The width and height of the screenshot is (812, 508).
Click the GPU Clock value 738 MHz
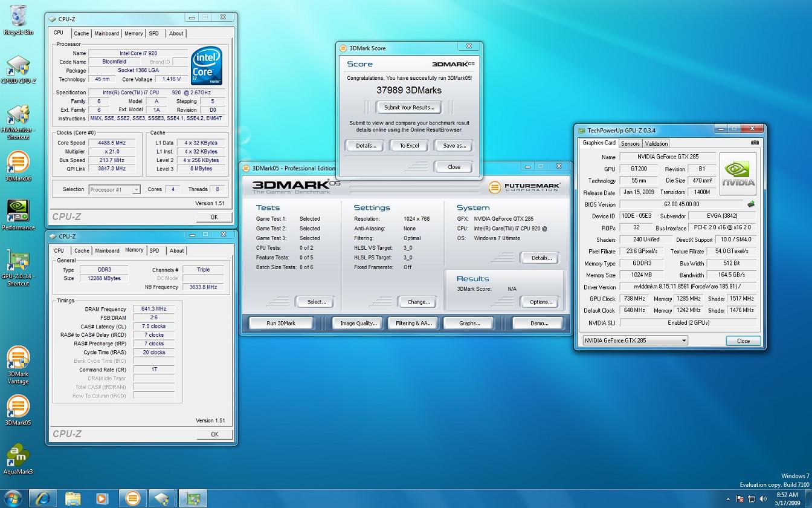pyautogui.click(x=634, y=299)
